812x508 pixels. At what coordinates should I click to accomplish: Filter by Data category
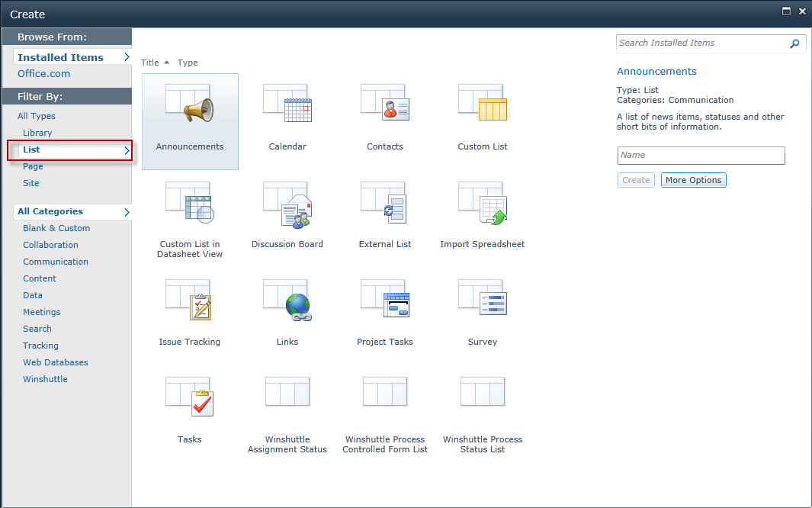(33, 295)
